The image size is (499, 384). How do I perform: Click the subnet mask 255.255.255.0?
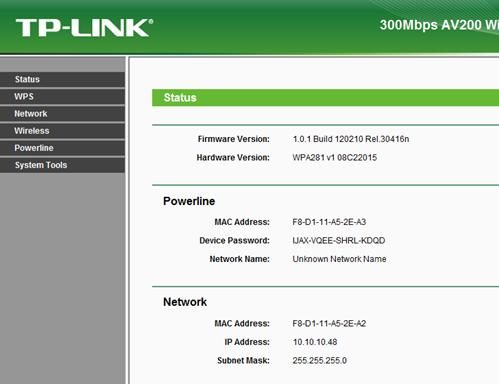click(319, 360)
